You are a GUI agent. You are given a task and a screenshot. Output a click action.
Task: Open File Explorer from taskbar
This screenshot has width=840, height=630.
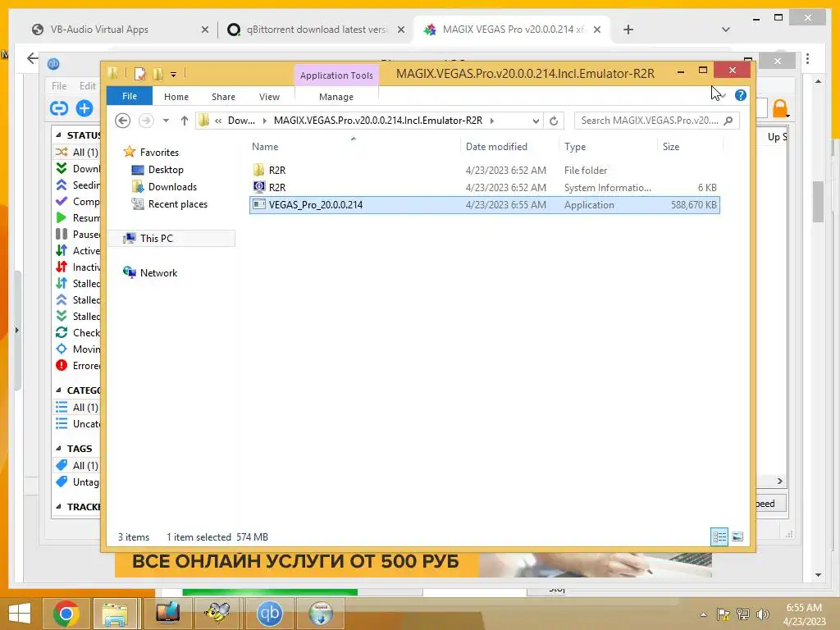coord(115,614)
